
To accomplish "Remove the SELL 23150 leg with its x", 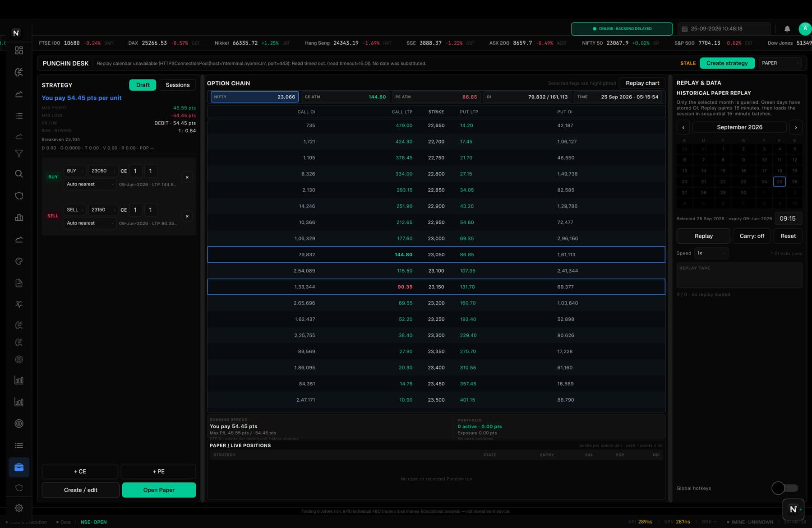I will click(187, 216).
